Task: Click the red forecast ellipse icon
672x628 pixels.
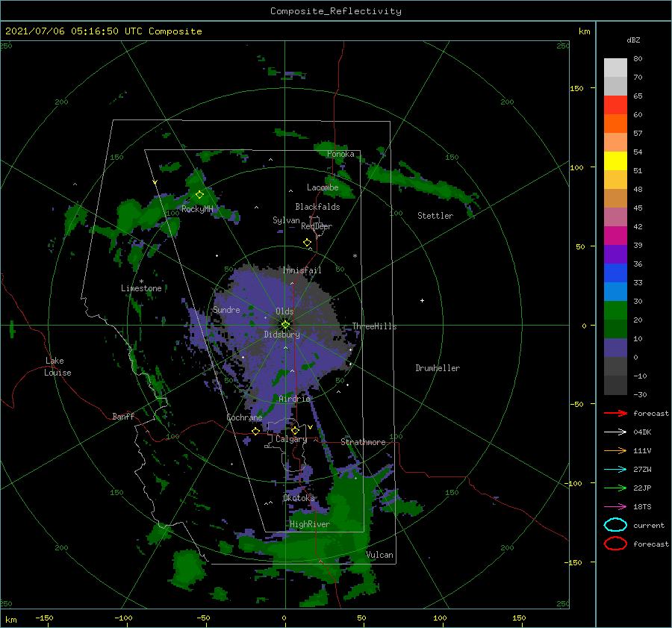Action: click(x=615, y=544)
